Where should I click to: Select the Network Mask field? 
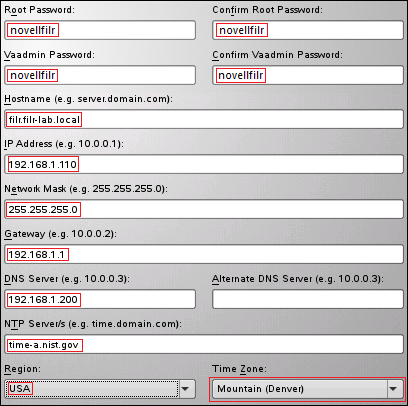204,209
